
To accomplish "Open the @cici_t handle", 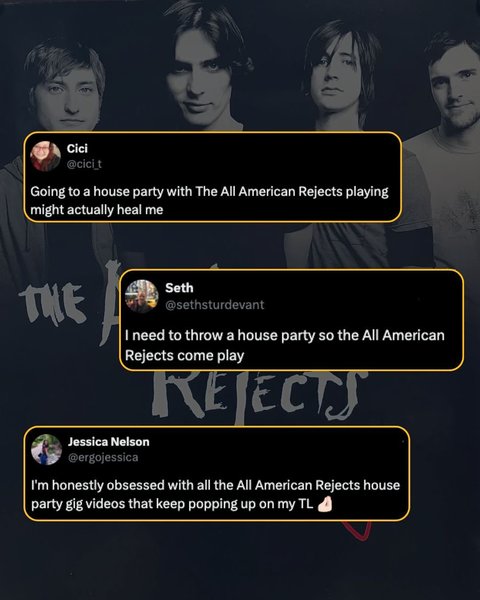I will click(x=84, y=164).
